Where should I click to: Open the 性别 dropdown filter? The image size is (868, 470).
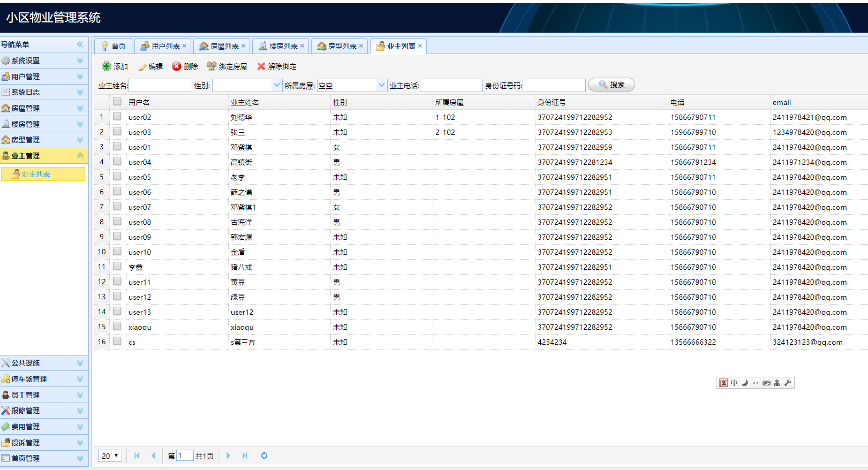click(276, 85)
